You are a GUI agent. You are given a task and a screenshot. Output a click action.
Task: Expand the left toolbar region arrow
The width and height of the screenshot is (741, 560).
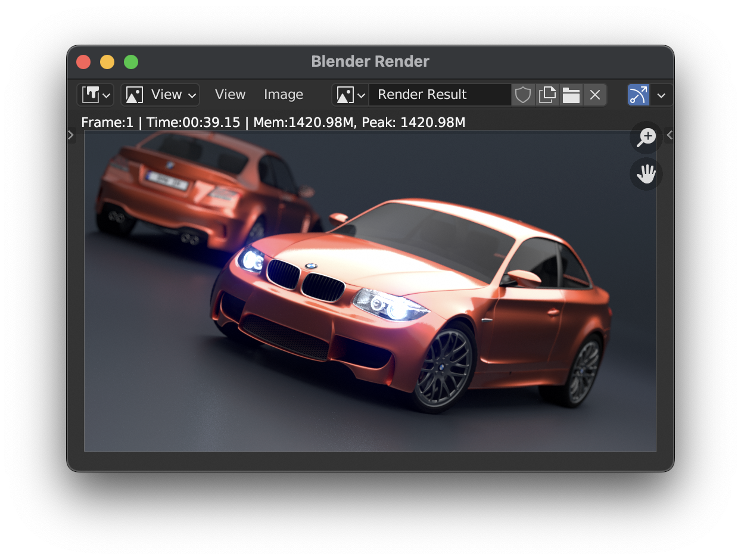coord(71,135)
